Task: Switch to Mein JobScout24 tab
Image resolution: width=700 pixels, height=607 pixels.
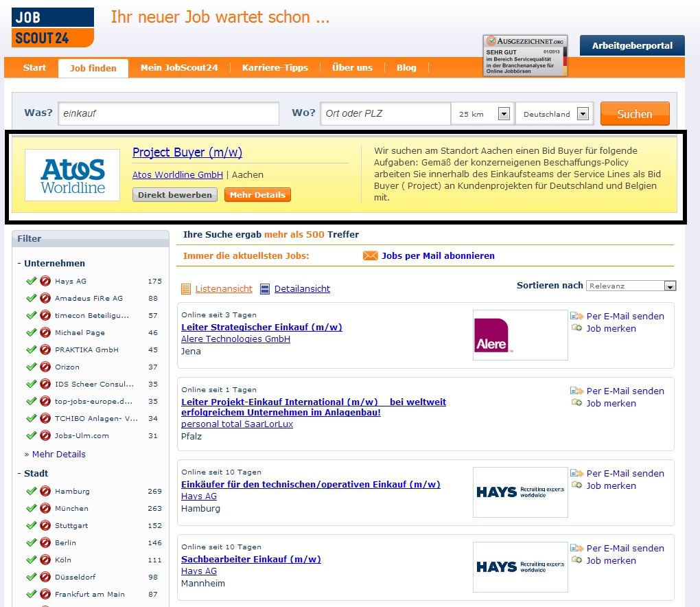Action: pyautogui.click(x=179, y=67)
